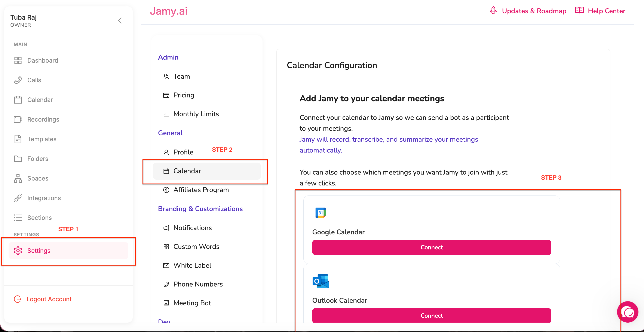
Task: Connect Outlook Calendar
Action: pos(432,315)
